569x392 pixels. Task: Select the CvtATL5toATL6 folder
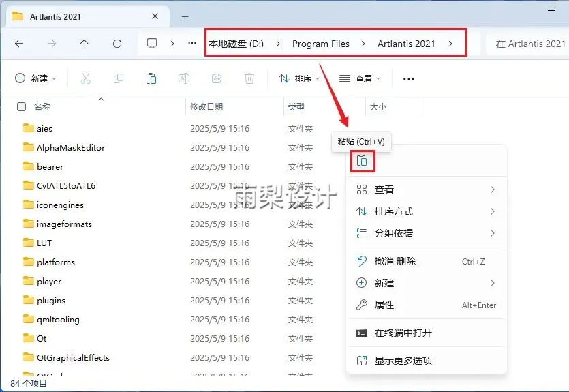point(66,185)
